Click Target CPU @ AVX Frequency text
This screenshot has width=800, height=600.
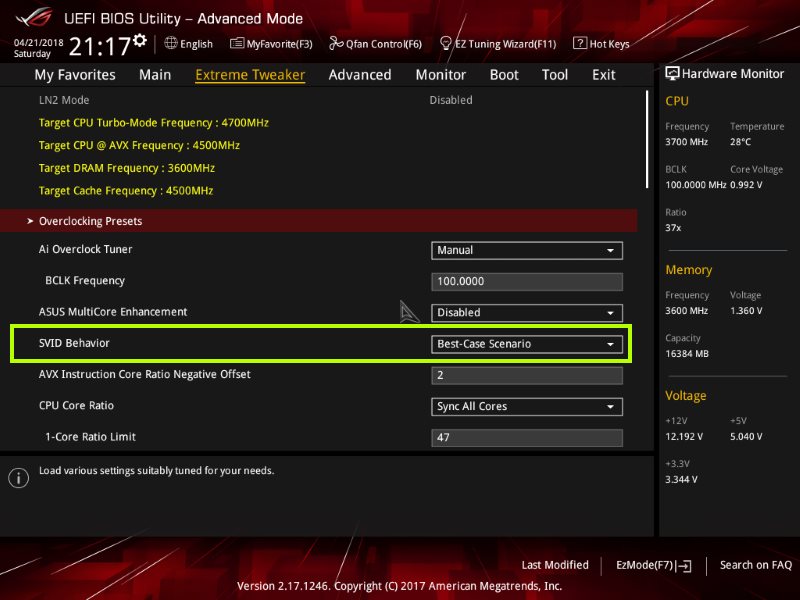coord(139,145)
